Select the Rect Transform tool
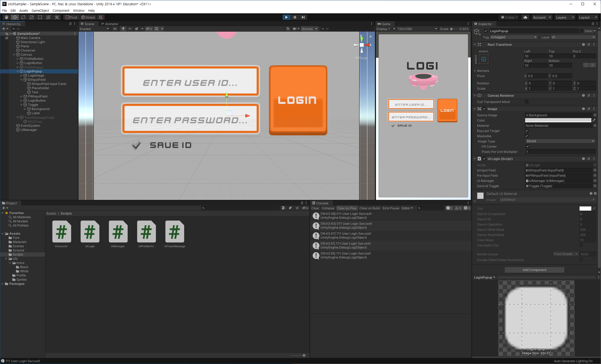 pyautogui.click(x=40, y=17)
